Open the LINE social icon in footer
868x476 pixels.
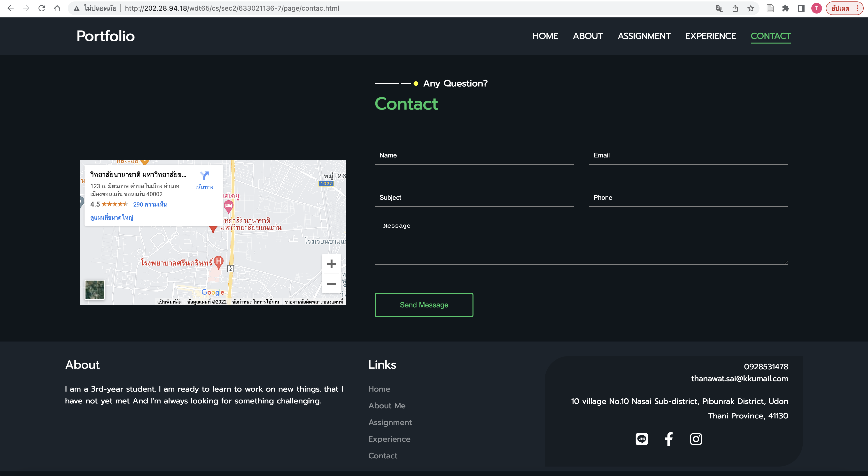[642, 439]
